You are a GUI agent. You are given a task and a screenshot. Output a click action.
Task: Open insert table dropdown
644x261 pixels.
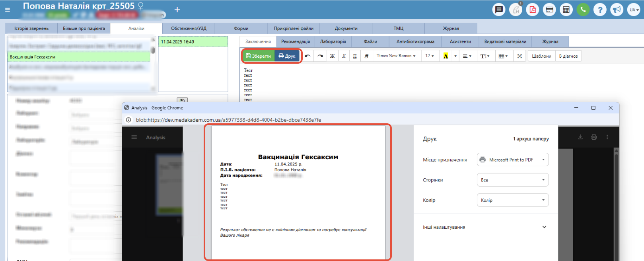click(x=503, y=56)
